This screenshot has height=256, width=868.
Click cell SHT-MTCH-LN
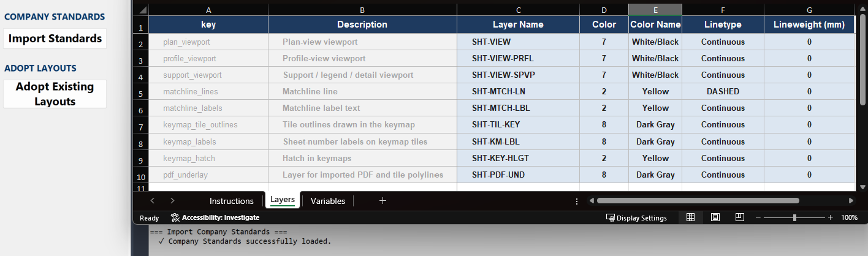pyautogui.click(x=519, y=91)
